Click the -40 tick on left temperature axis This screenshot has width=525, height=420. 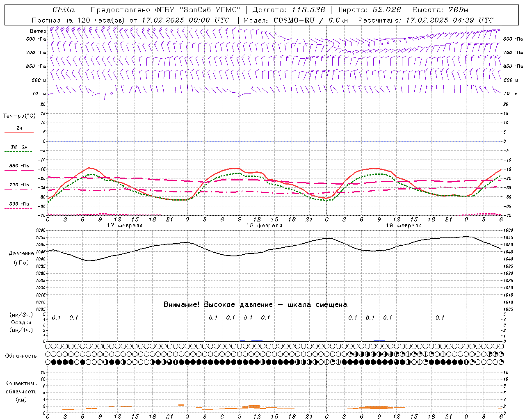(x=42, y=215)
